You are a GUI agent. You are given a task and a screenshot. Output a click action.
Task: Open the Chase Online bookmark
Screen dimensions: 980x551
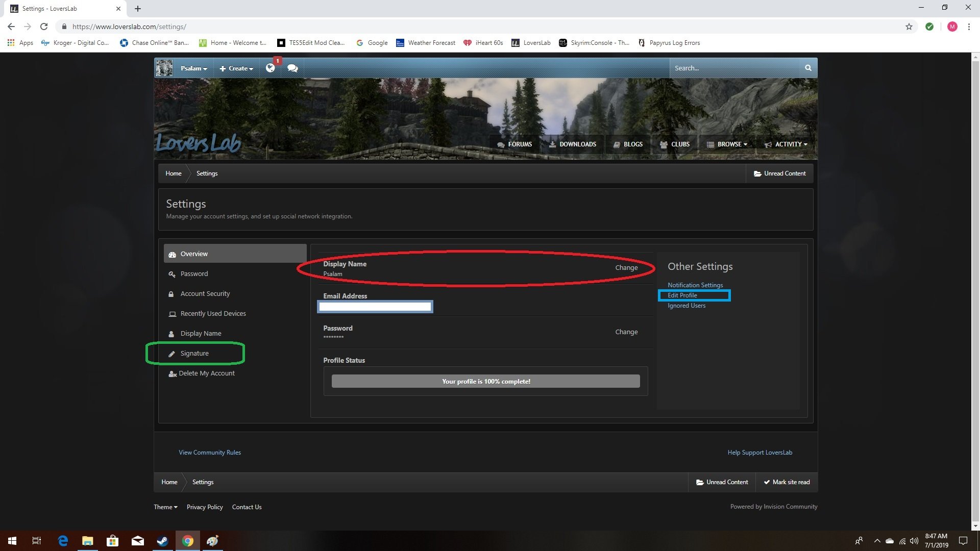[154, 43]
